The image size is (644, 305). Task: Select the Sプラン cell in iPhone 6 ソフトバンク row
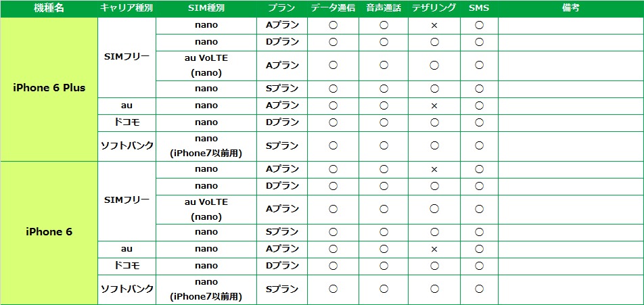point(281,289)
